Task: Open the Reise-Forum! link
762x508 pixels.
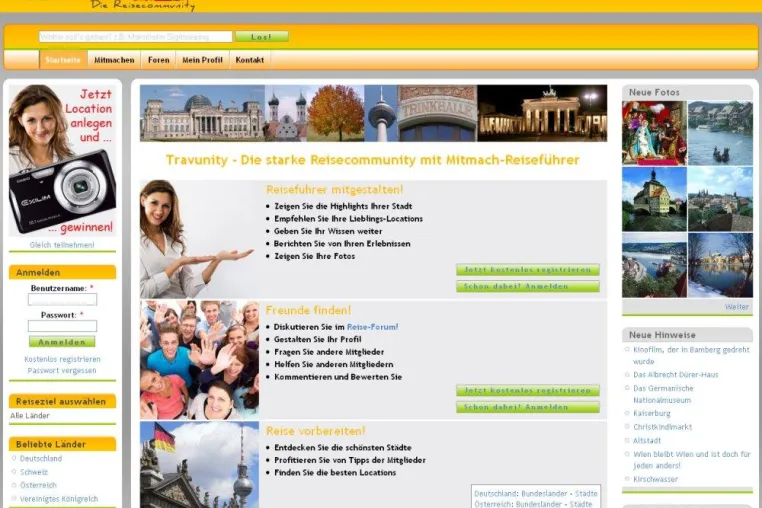Action: click(x=373, y=327)
